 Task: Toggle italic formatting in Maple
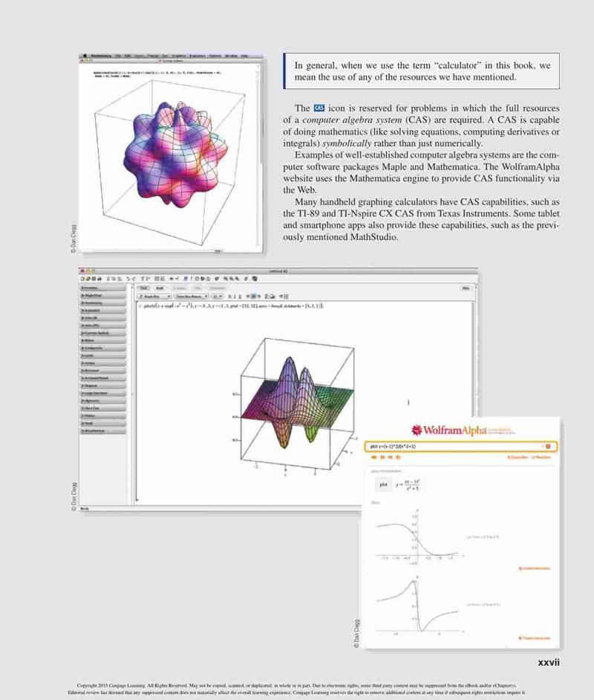coord(235,296)
